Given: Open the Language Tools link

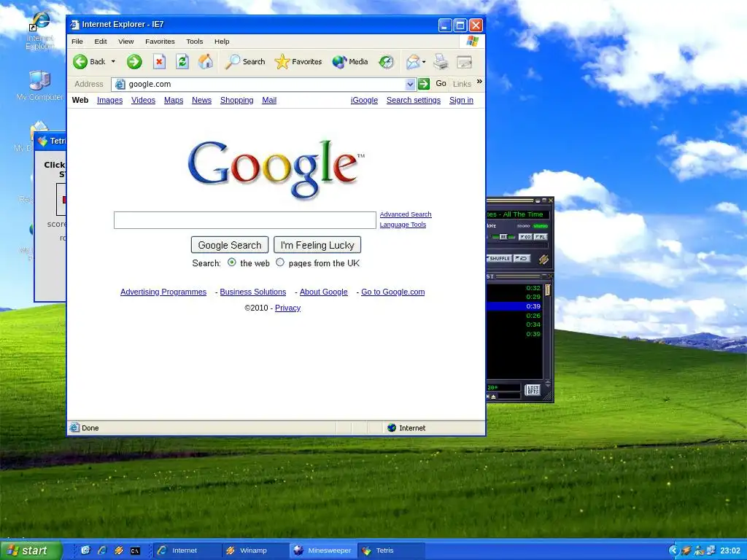Looking at the screenshot, I should point(403,225).
